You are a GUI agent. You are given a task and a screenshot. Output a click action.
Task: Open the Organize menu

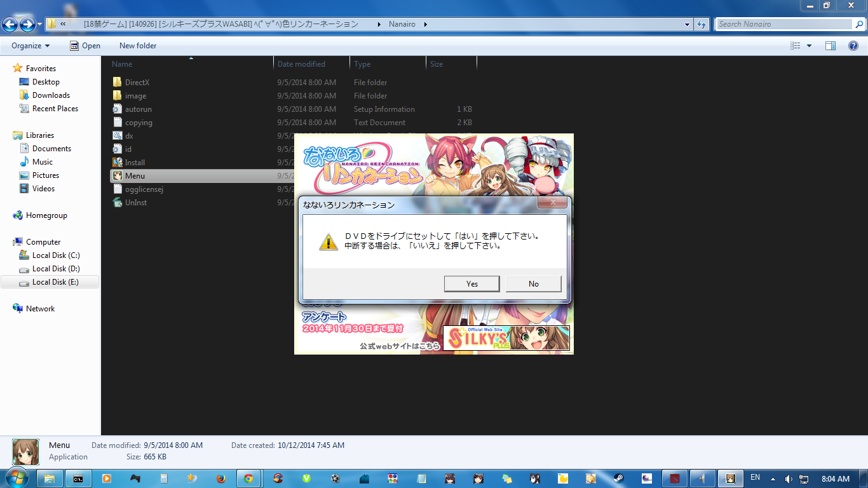[31, 46]
